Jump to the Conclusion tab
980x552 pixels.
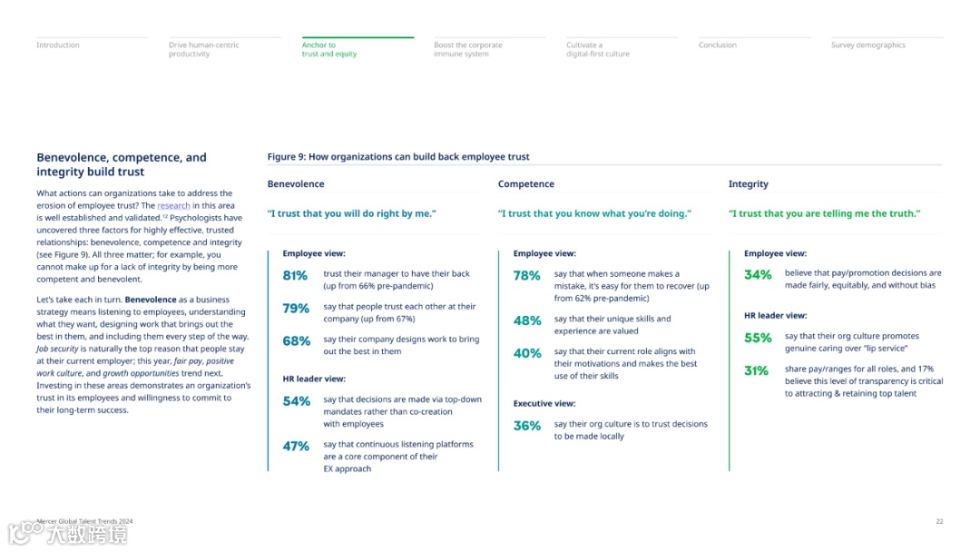pos(717,44)
